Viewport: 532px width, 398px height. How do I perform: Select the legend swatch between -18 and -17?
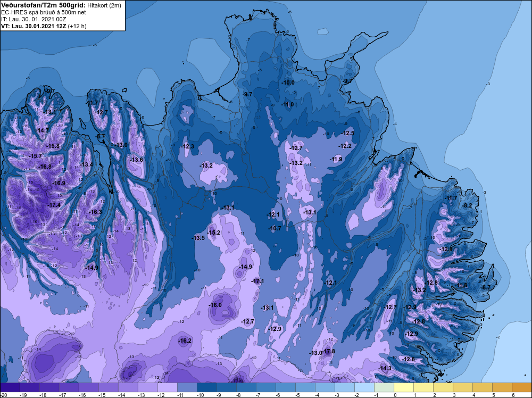coord(49,387)
